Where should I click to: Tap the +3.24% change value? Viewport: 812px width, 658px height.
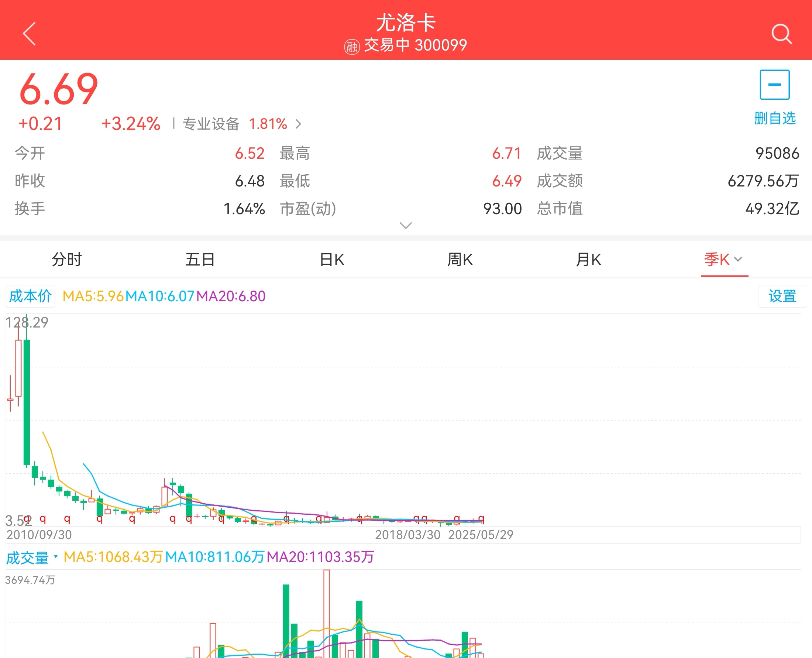131,124
